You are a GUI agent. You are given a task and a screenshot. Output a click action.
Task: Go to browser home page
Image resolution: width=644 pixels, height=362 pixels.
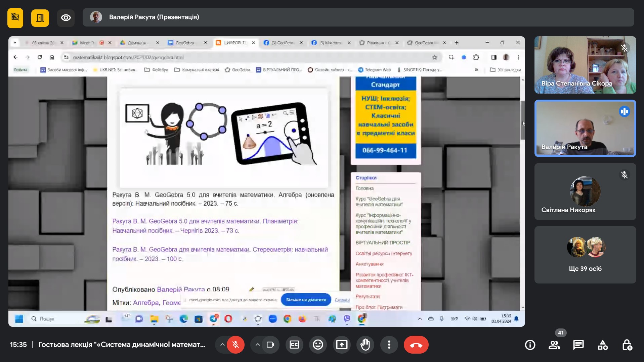click(x=52, y=57)
